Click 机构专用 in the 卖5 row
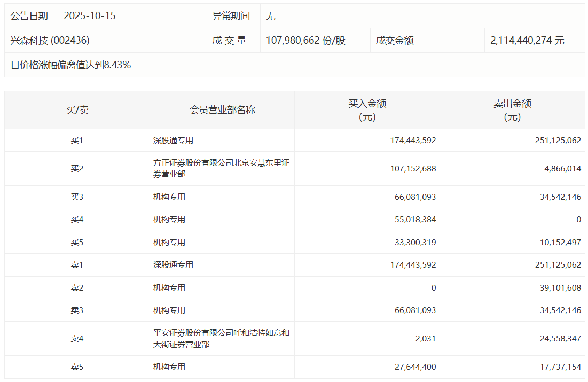The height and width of the screenshot is (382, 588). tap(169, 367)
